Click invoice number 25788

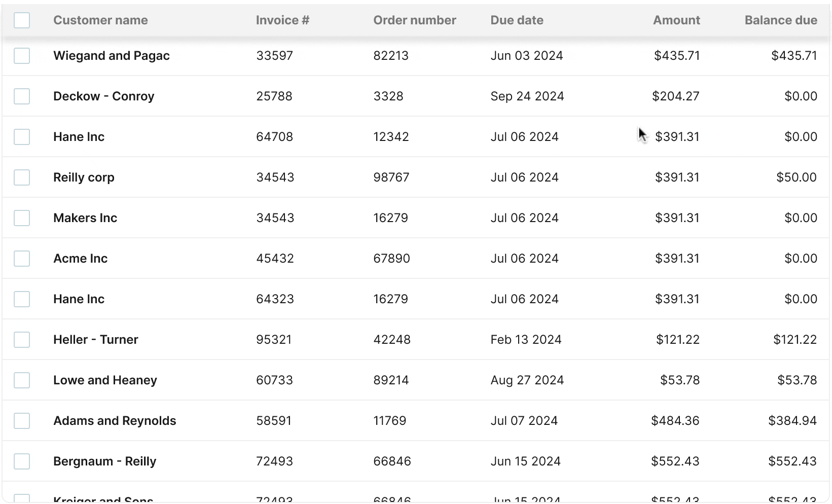274,96
